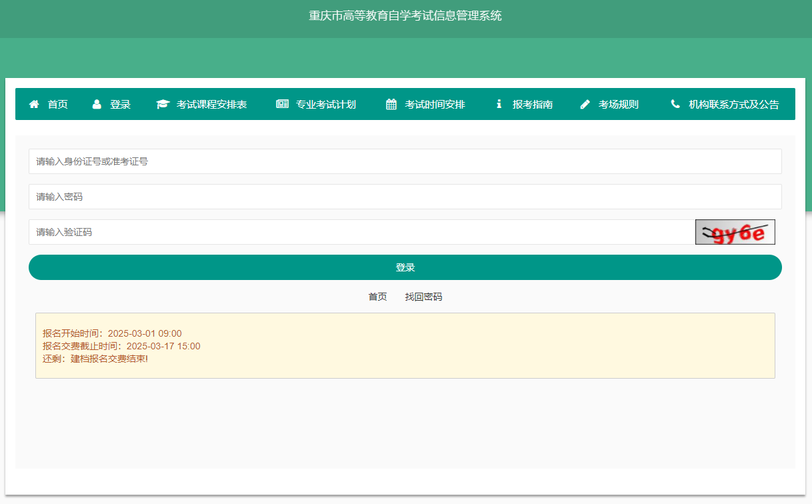
Task: Click the ID or exam number input field
Action: click(x=405, y=161)
